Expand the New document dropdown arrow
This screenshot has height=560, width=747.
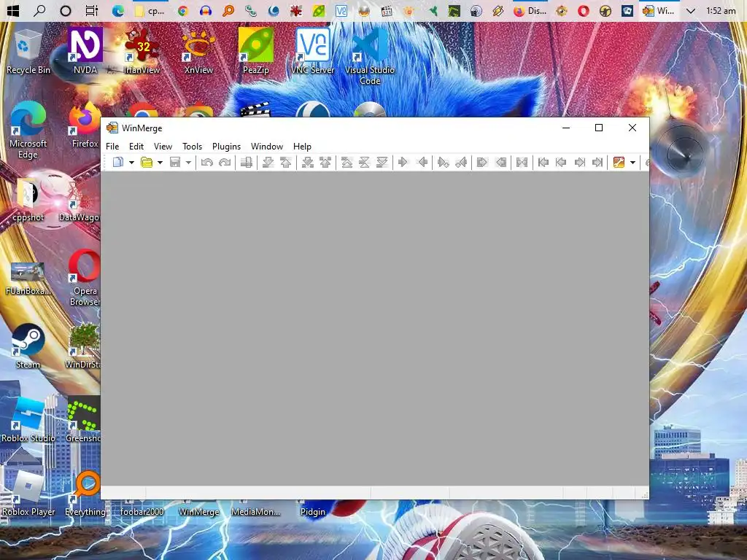click(x=131, y=163)
